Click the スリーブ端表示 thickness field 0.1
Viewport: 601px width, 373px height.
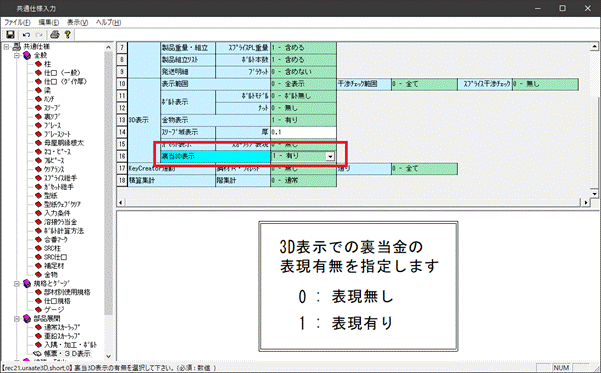304,132
